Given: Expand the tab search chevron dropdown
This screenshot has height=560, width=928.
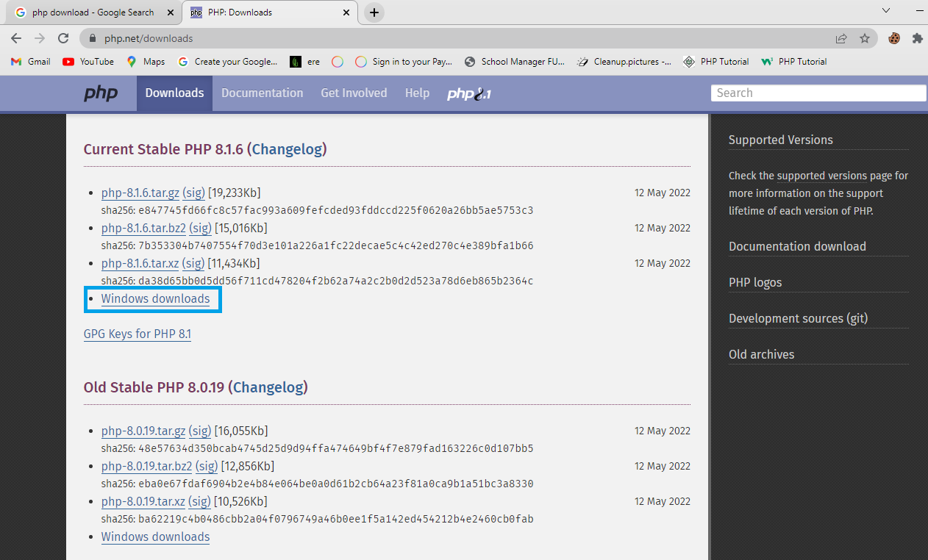Looking at the screenshot, I should pyautogui.click(x=886, y=12).
